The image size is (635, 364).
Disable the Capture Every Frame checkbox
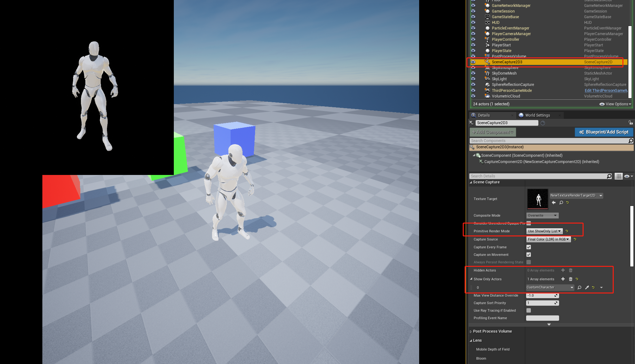[x=529, y=247]
